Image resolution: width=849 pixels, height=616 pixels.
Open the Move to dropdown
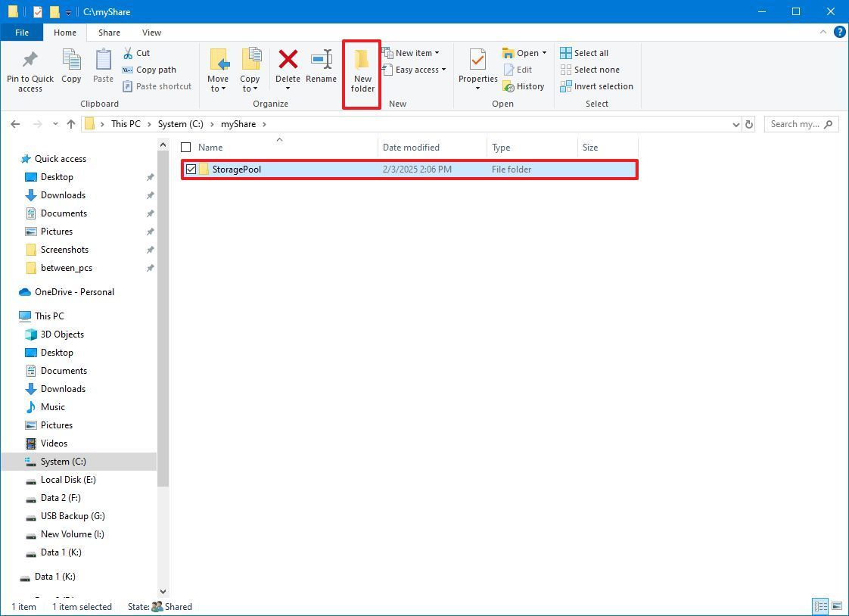click(x=219, y=72)
